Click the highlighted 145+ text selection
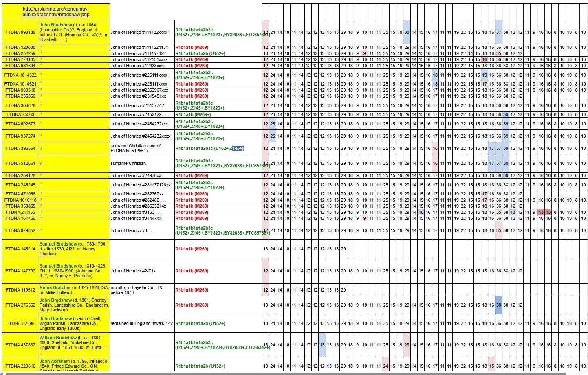 (x=238, y=149)
